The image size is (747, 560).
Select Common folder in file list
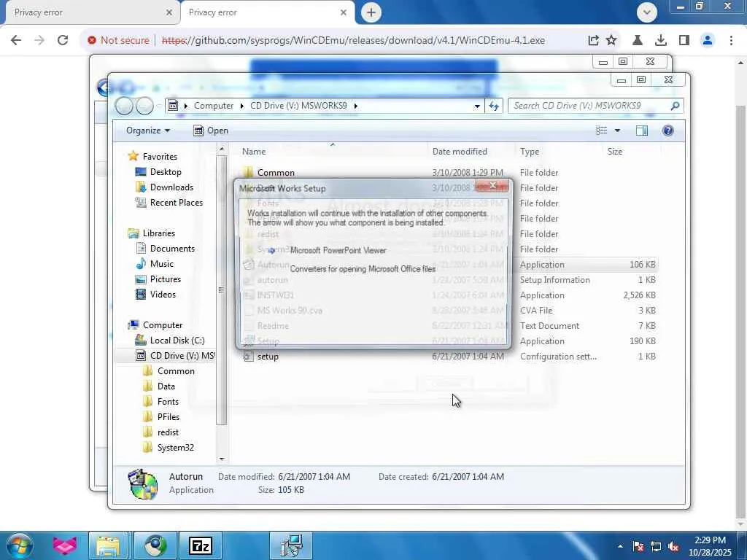[x=276, y=172]
